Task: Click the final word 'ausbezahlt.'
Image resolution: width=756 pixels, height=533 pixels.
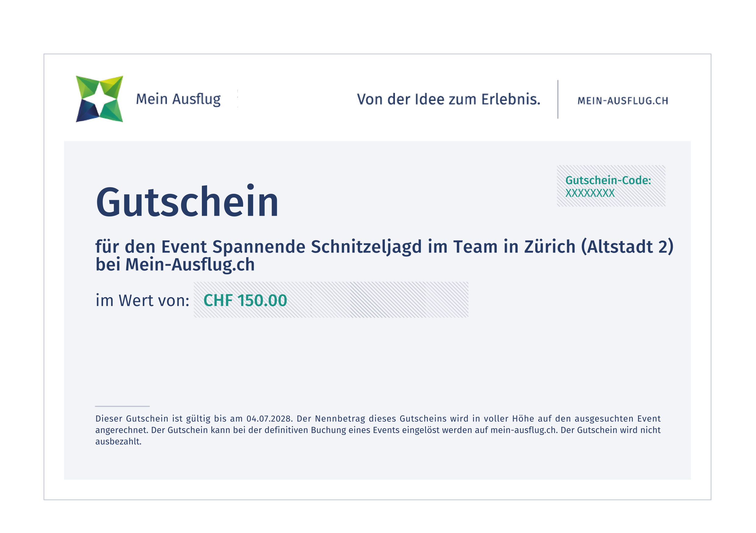Action: coord(119,442)
